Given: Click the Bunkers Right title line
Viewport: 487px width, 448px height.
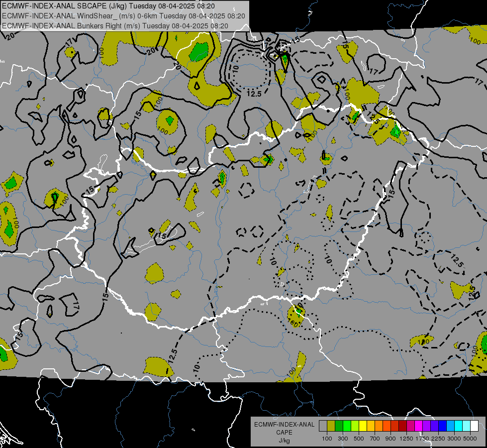Looking at the screenshot, I should (x=115, y=26).
